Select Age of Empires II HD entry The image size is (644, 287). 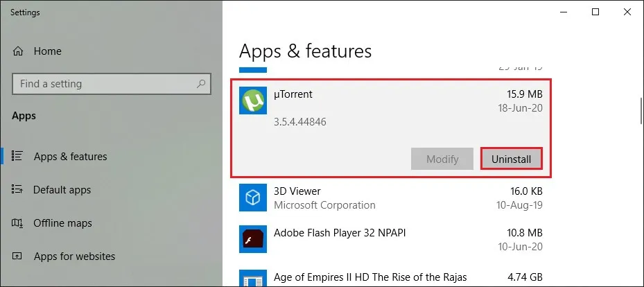pyautogui.click(x=391, y=277)
